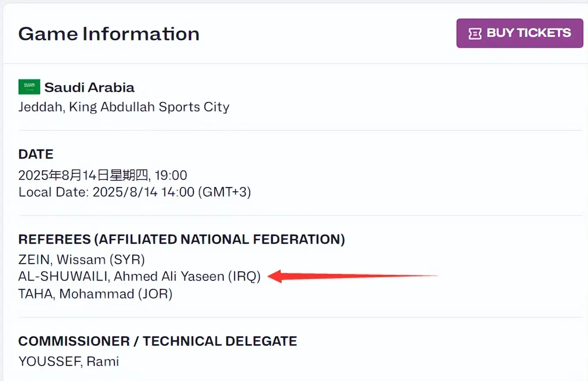Click the Referees section heading
The image size is (588, 381).
pyautogui.click(x=181, y=239)
